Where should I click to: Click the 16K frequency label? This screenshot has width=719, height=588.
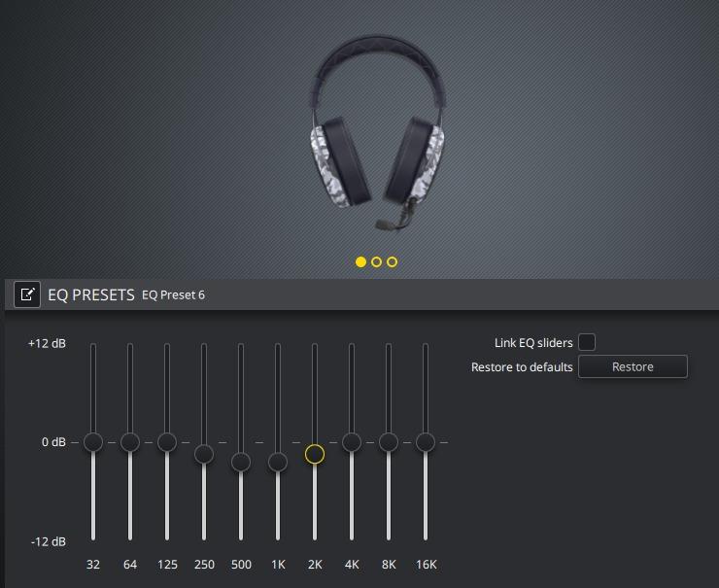point(426,565)
